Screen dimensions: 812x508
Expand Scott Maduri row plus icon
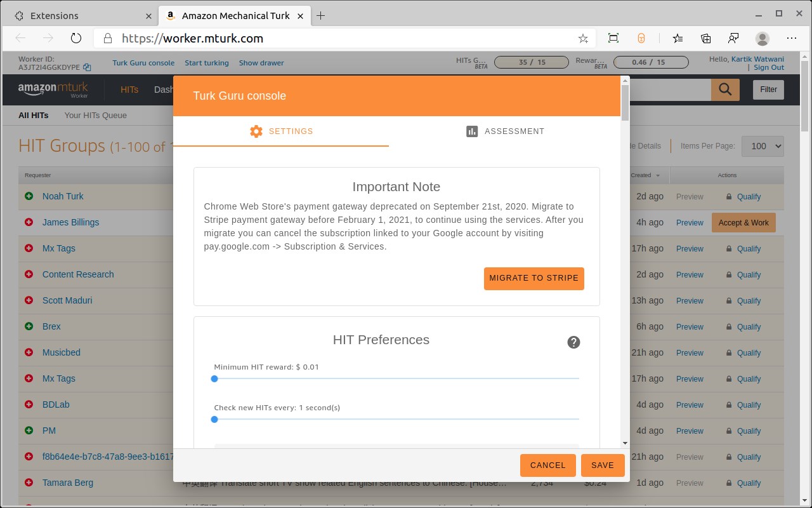click(x=29, y=300)
